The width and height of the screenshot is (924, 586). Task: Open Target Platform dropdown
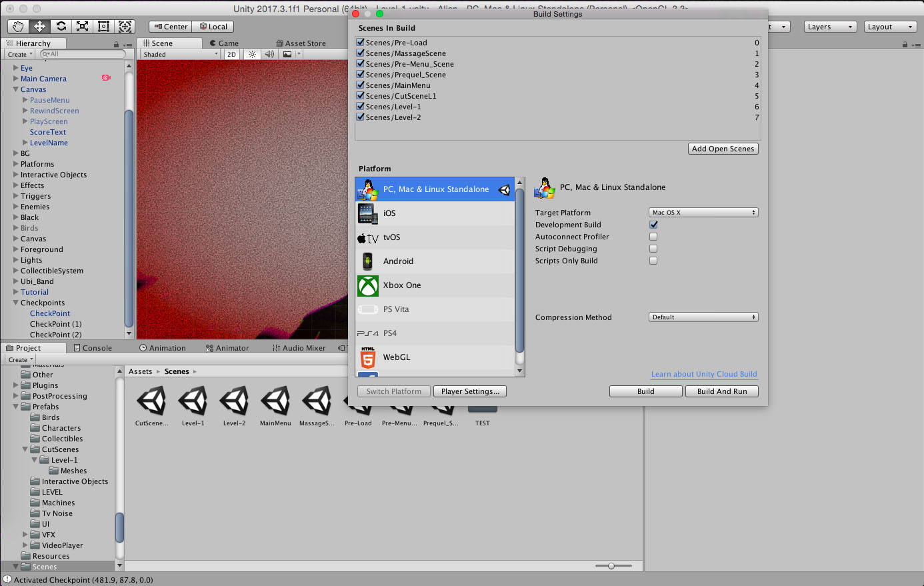[x=703, y=213]
